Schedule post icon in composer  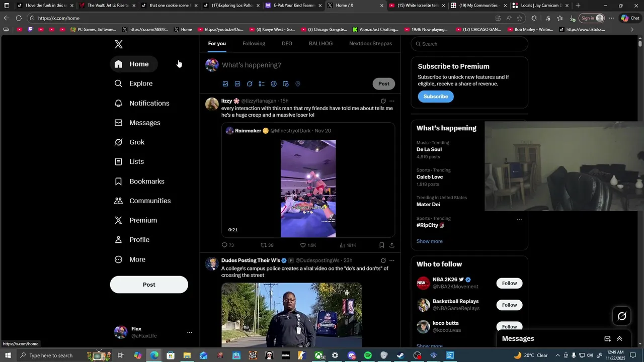(x=286, y=84)
